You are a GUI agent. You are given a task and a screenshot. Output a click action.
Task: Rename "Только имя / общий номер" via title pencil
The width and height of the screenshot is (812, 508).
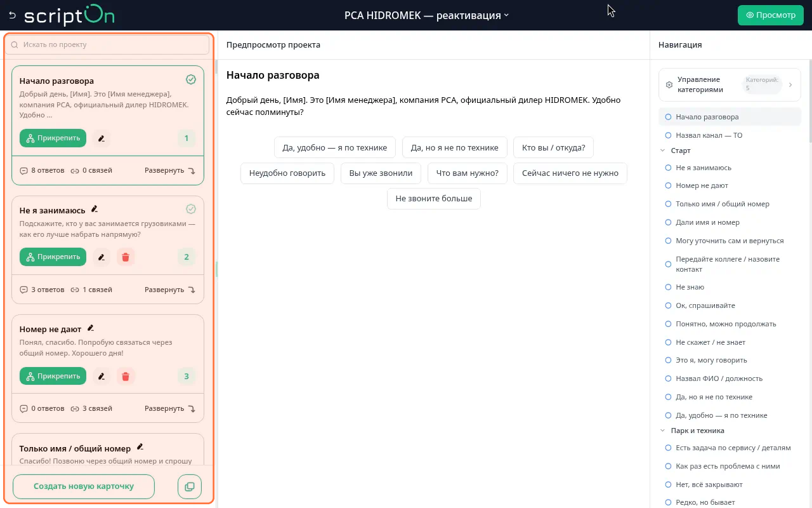pyautogui.click(x=140, y=447)
